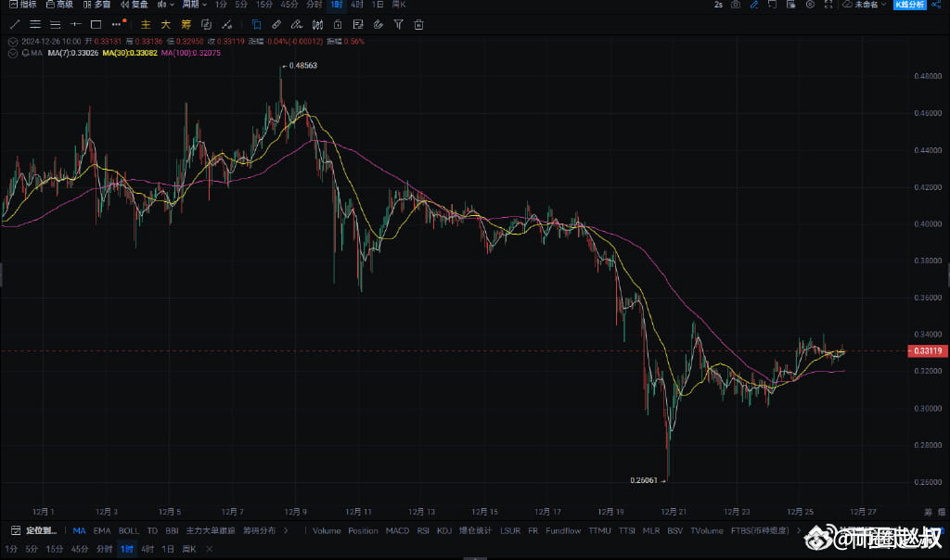Open the 高级 advanced menu

point(59,5)
